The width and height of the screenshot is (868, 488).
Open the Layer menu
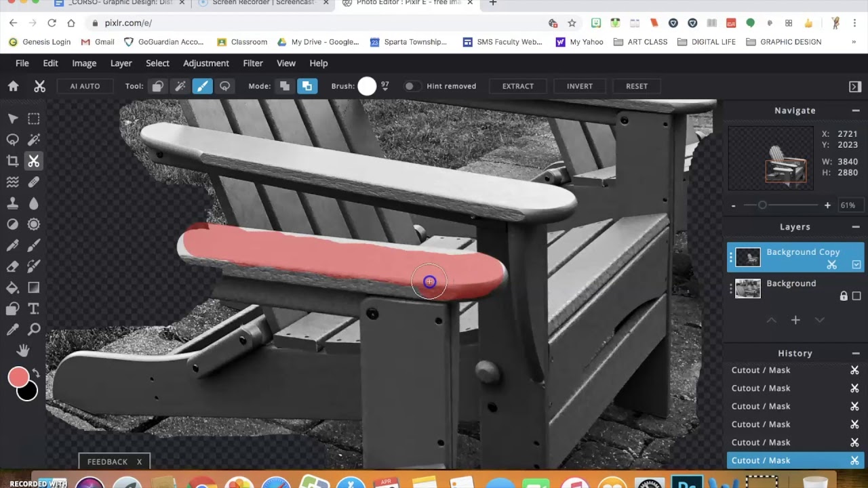121,63
